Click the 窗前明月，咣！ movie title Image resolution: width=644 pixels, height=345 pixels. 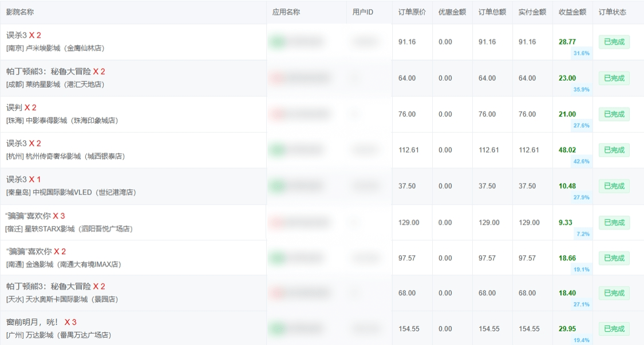click(33, 322)
